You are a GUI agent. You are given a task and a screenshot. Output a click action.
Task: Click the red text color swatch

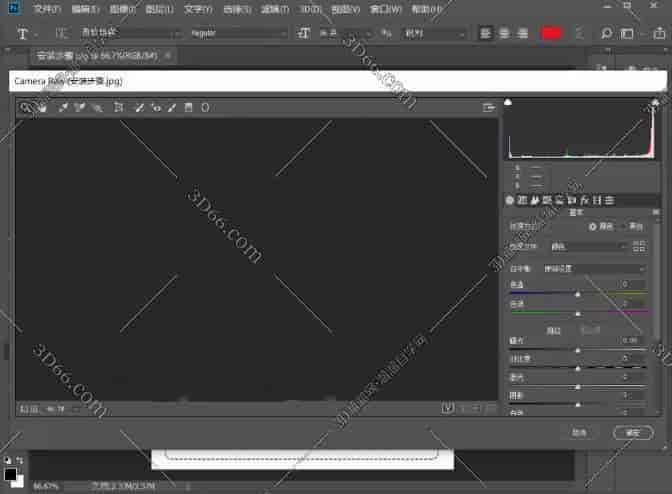click(x=551, y=33)
